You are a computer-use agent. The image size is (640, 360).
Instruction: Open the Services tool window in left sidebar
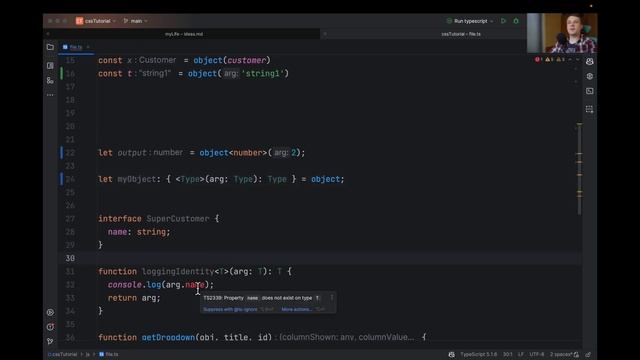(x=50, y=312)
